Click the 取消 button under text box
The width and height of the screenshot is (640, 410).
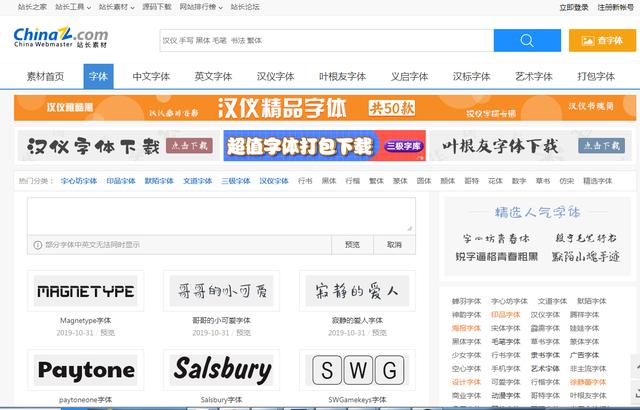394,244
